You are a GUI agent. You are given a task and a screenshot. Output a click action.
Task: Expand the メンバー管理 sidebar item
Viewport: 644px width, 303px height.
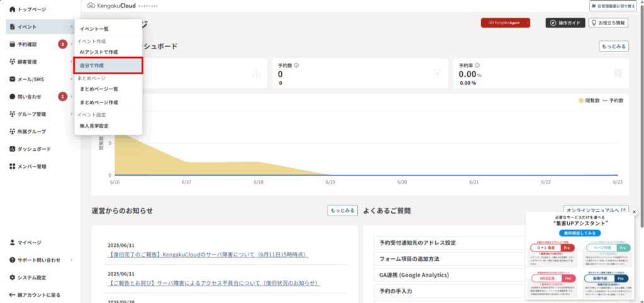(36, 167)
